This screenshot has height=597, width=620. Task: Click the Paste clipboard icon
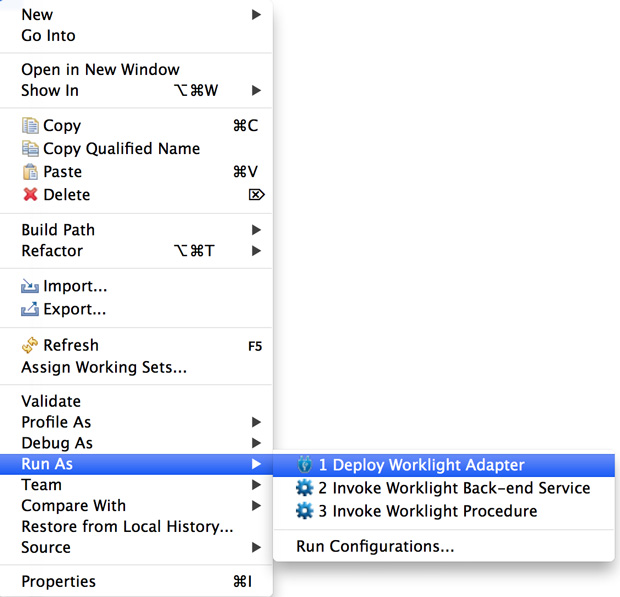pos(30,172)
